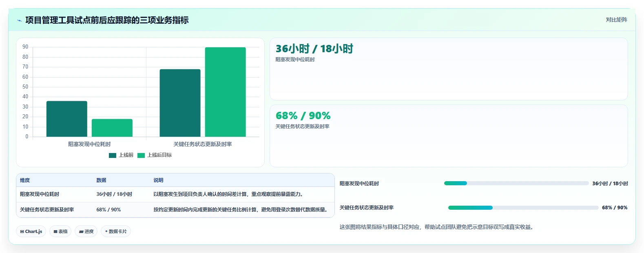Image resolution: width=644 pixels, height=253 pixels.
Task: Click the Chart.js tag chip
Action: coord(31,231)
